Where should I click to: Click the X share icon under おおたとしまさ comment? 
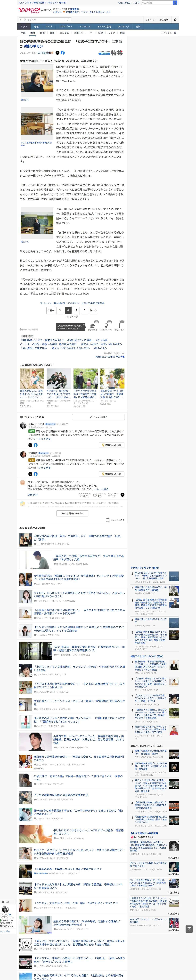30,445
